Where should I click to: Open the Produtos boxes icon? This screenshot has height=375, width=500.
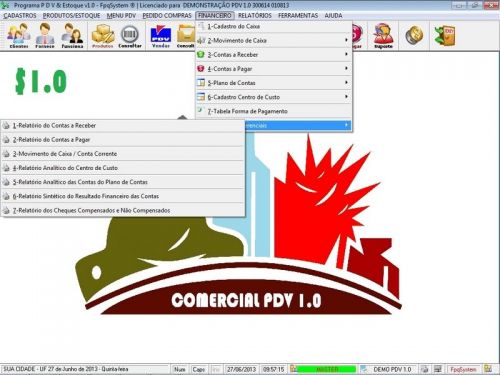[103, 35]
